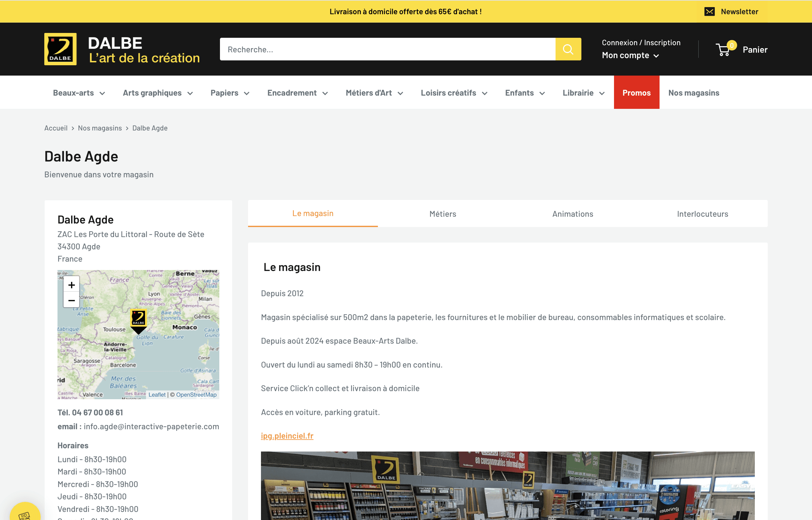Image resolution: width=812 pixels, height=520 pixels.
Task: Expand the Beaux-arts menu
Action: [x=79, y=93]
